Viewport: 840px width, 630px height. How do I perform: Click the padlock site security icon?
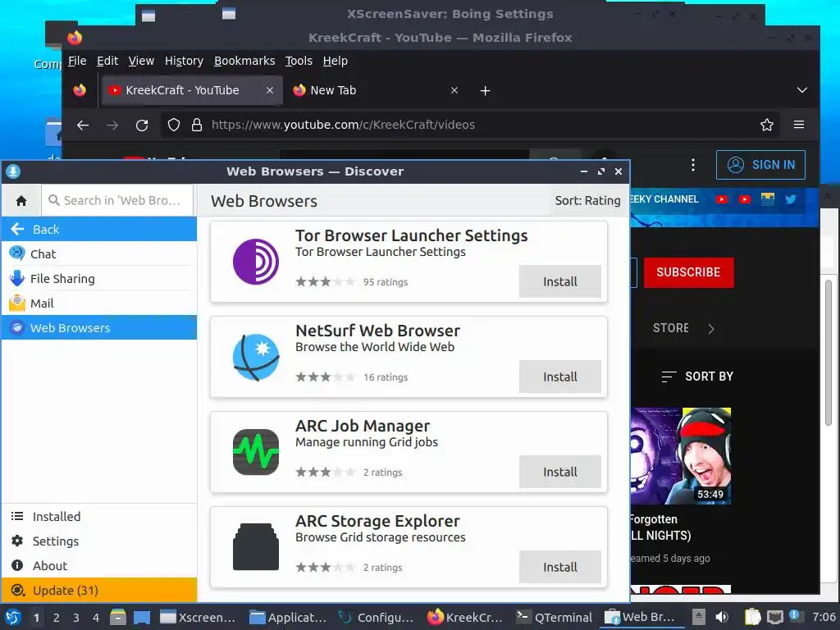[197, 125]
